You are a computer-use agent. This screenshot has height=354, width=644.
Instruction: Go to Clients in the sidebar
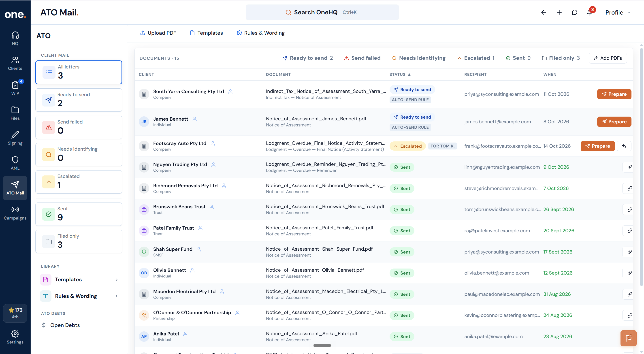click(x=15, y=63)
